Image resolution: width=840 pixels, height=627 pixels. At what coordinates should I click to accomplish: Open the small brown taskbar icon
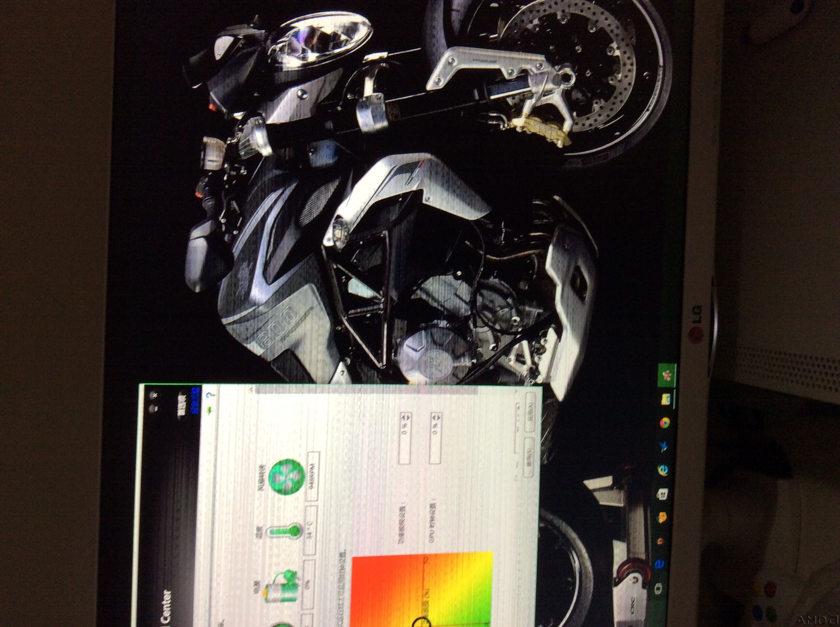click(x=661, y=541)
